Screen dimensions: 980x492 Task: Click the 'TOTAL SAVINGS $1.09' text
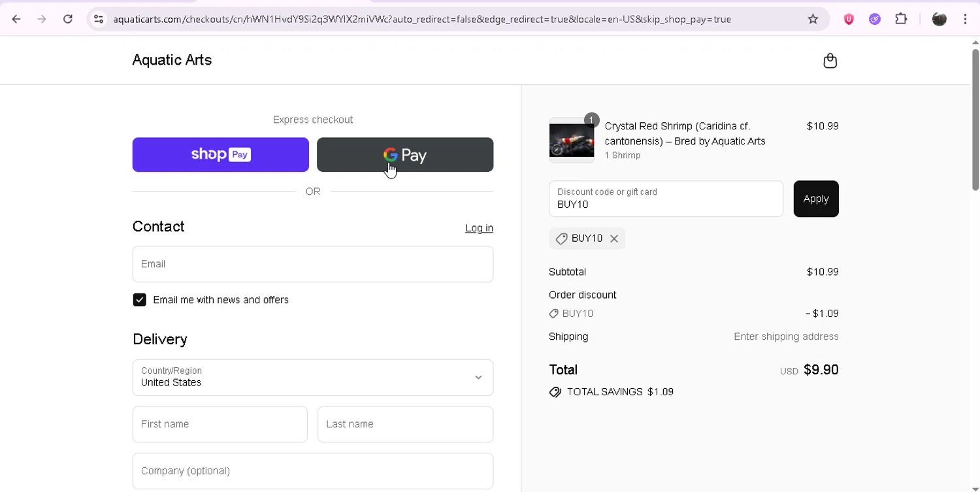620,392
